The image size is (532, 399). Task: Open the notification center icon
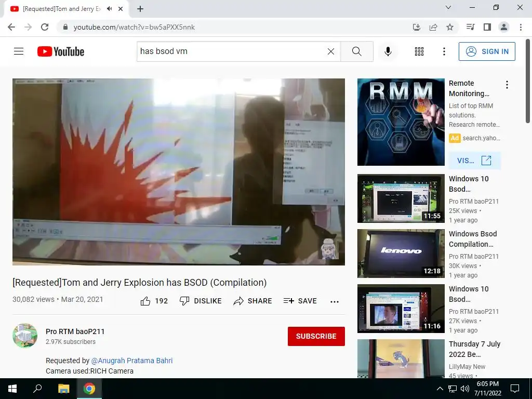pos(515,389)
